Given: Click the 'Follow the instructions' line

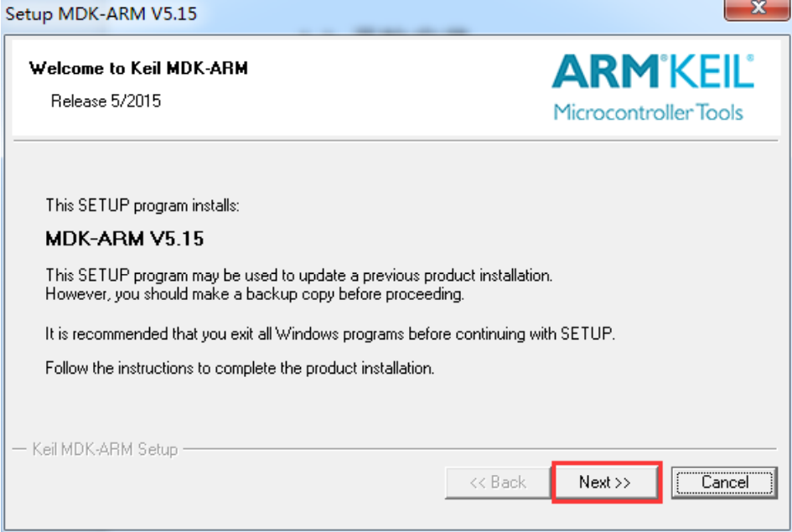Looking at the screenshot, I should (240, 368).
